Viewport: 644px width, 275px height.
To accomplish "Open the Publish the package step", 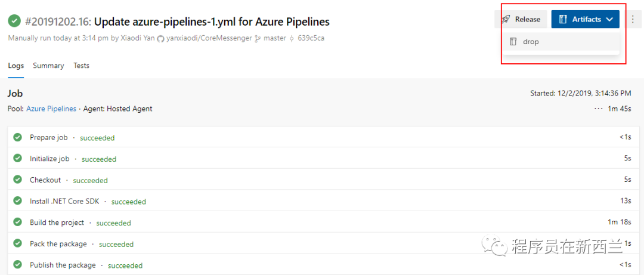I will click(322, 265).
